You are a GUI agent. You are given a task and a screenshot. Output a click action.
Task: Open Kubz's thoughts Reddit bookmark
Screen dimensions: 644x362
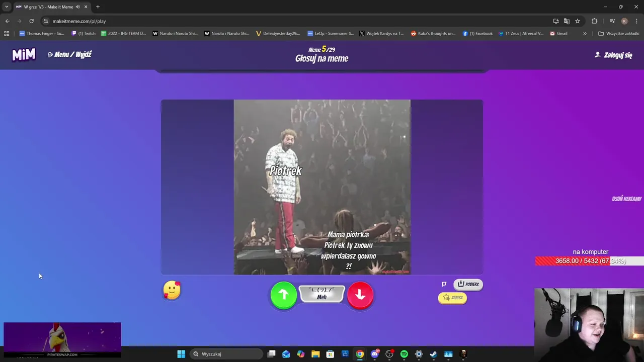coord(433,34)
